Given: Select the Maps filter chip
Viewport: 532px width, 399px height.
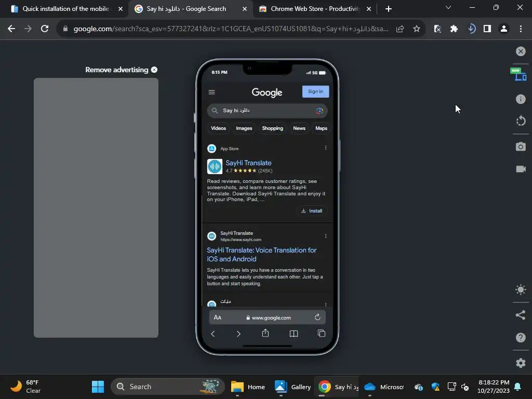Looking at the screenshot, I should pyautogui.click(x=321, y=128).
